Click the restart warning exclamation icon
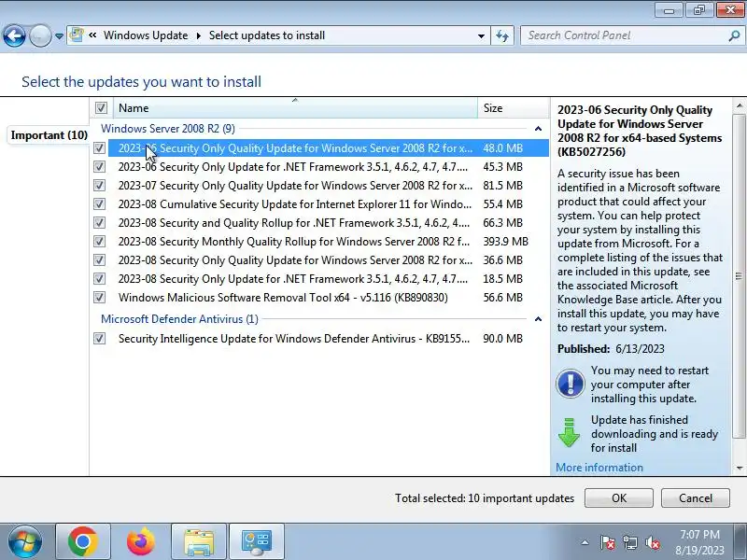Image resolution: width=747 pixels, height=560 pixels. (x=570, y=384)
